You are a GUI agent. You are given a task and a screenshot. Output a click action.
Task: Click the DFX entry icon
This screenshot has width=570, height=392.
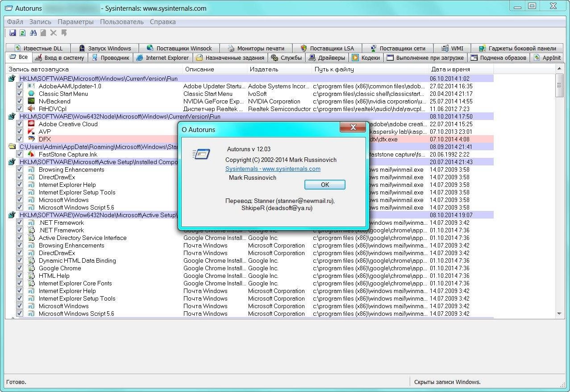point(31,139)
